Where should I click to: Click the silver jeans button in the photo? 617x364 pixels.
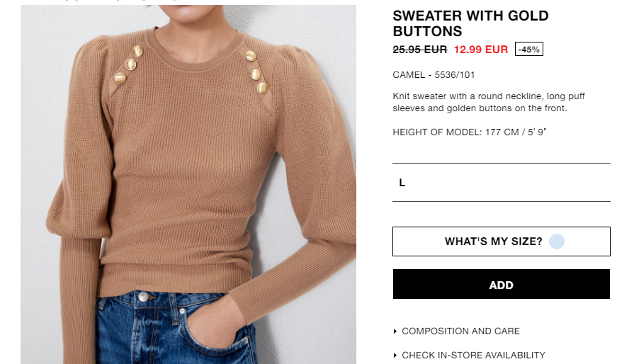(x=143, y=296)
